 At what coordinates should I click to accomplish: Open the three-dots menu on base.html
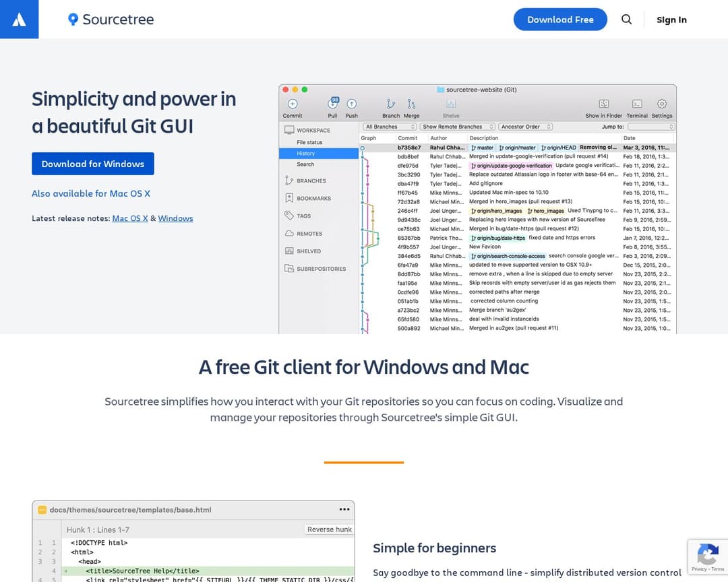click(344, 509)
